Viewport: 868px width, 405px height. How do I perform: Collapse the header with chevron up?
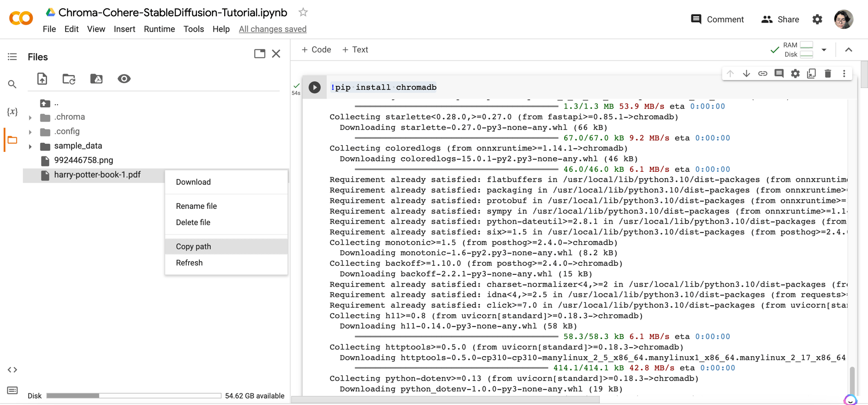tap(849, 50)
